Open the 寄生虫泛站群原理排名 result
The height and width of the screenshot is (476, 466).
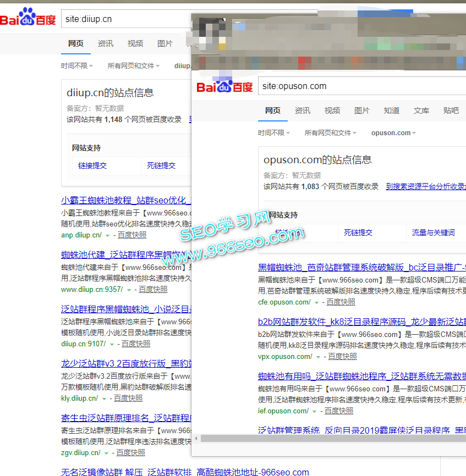126,418
